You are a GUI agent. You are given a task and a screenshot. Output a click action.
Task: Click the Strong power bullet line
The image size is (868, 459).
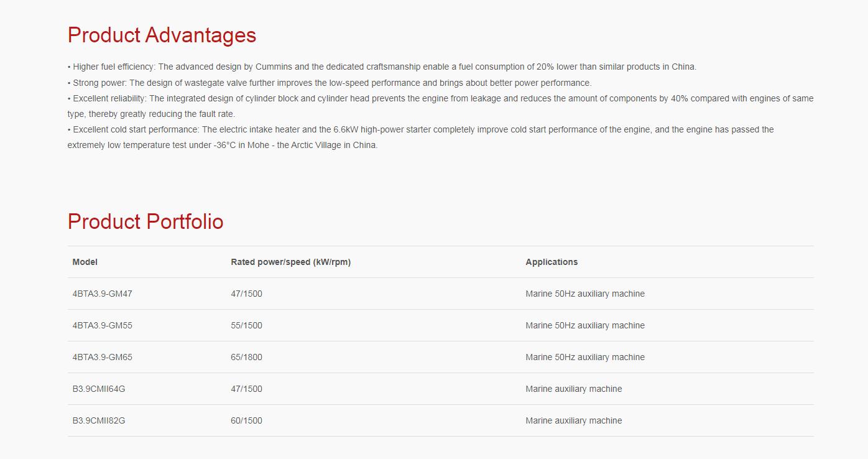[330, 83]
